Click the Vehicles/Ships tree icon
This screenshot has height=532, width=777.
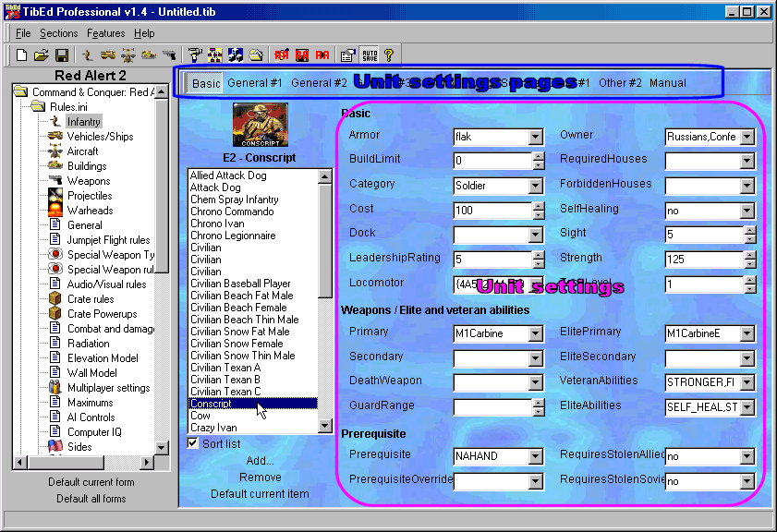55,136
